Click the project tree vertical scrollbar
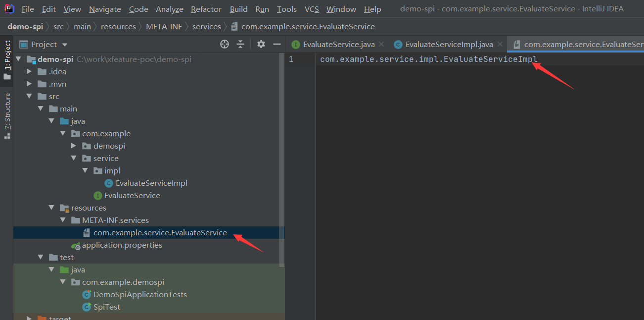 [282, 159]
